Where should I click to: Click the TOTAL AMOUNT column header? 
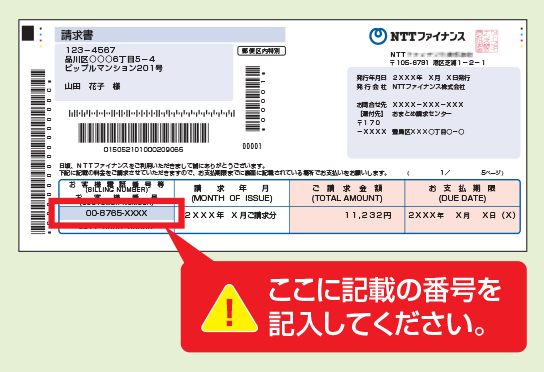pyautogui.click(x=347, y=193)
